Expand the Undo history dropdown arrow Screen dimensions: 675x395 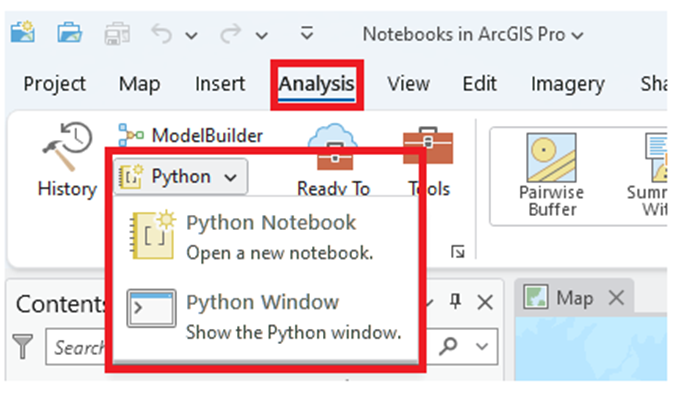point(192,35)
